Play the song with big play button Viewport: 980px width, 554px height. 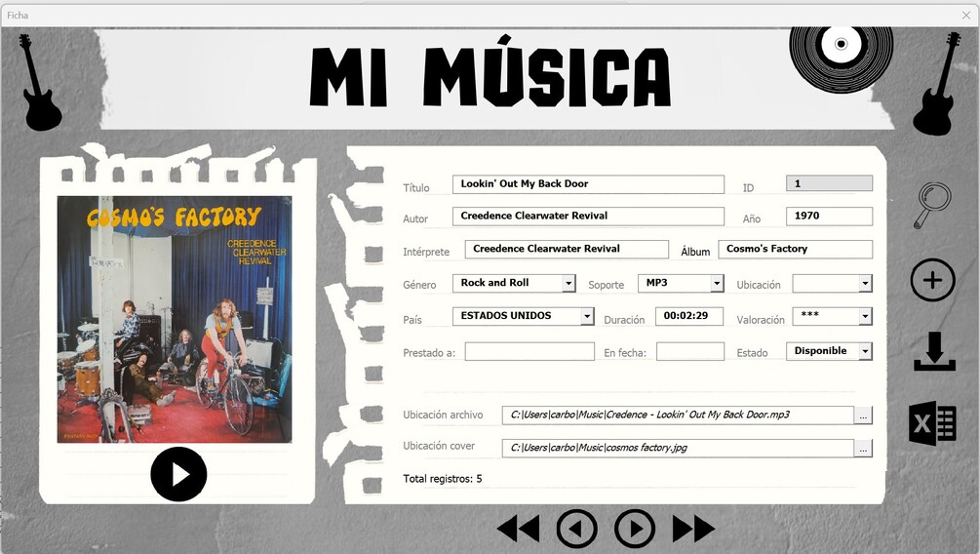coord(178,474)
